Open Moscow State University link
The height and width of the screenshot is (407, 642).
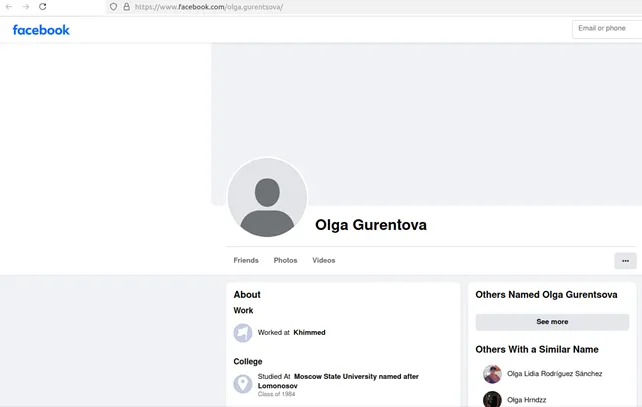(355, 376)
